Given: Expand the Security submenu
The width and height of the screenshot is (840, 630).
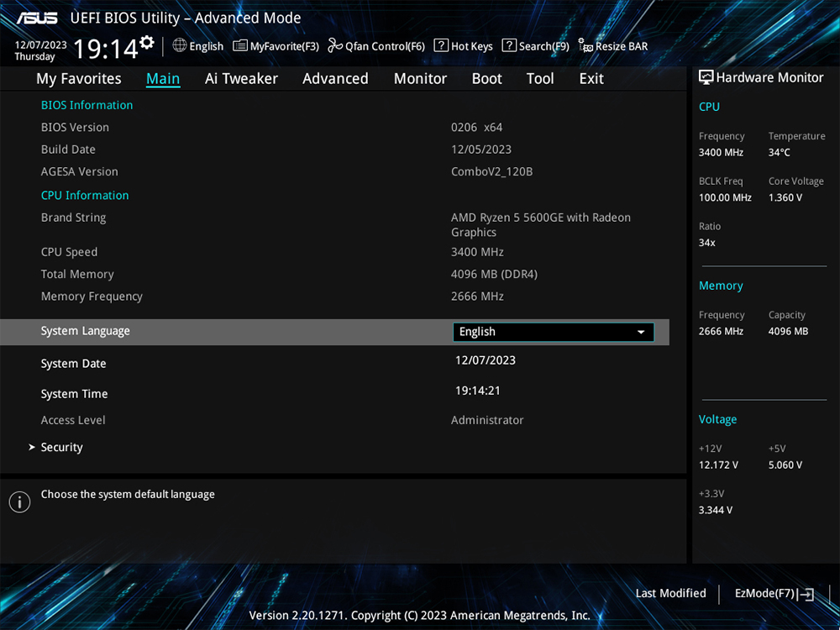Looking at the screenshot, I should (61, 448).
